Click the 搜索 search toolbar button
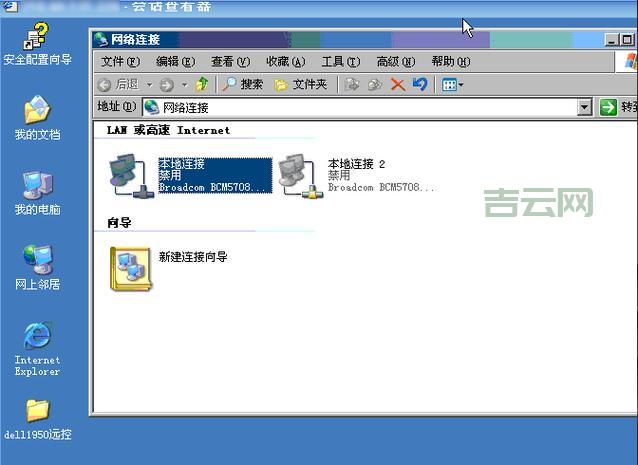Image resolution: width=638 pixels, height=465 pixels. coord(242,84)
